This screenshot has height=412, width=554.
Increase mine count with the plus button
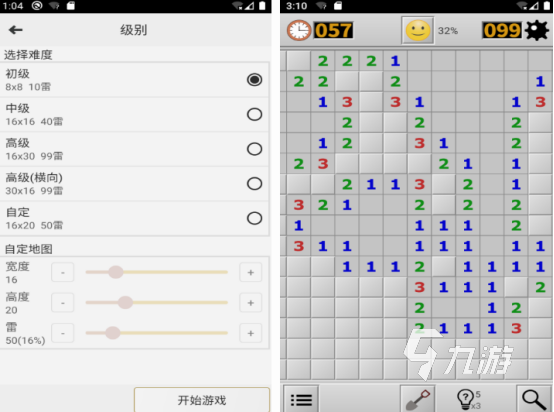[x=251, y=333]
